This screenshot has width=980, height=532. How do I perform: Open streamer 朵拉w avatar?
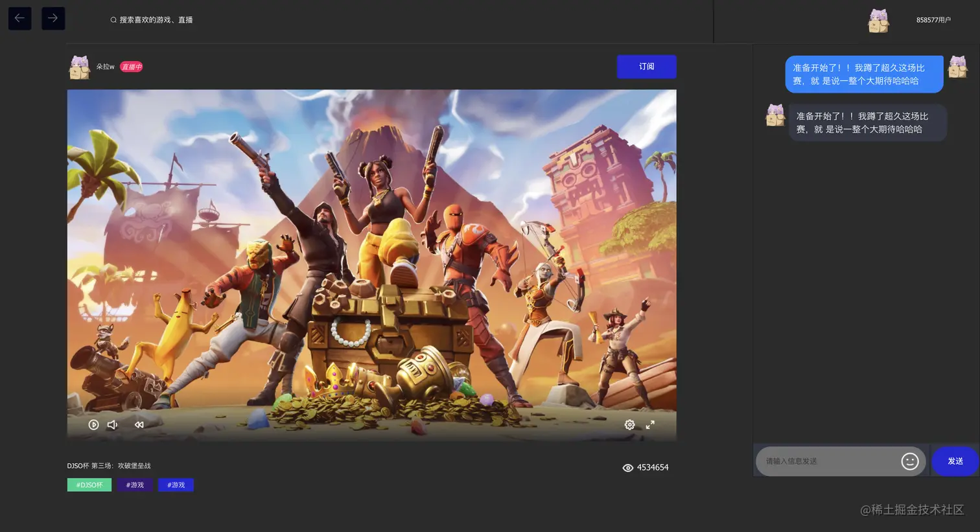point(79,67)
